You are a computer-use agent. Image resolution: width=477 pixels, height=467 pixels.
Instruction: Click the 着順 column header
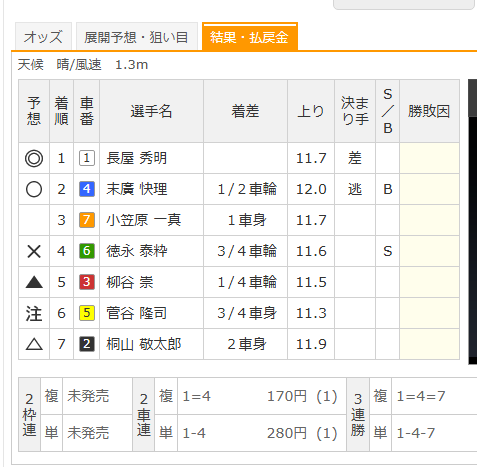(x=61, y=111)
